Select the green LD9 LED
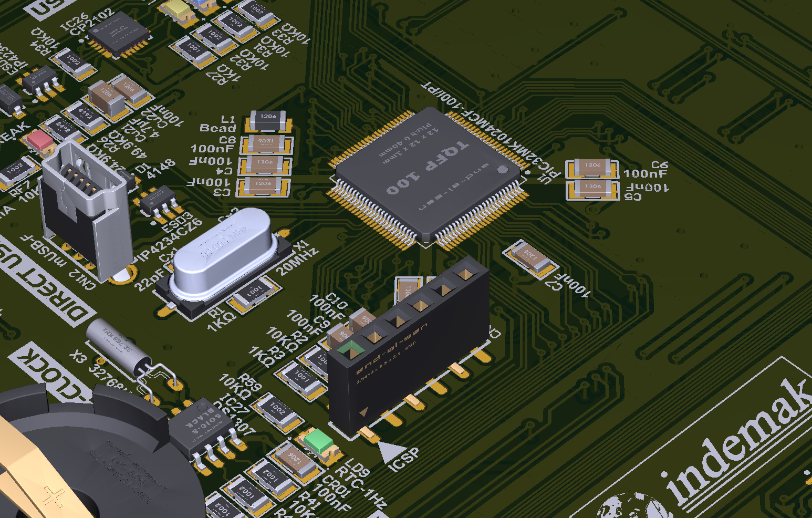This screenshot has height=518, width=812. (x=319, y=442)
